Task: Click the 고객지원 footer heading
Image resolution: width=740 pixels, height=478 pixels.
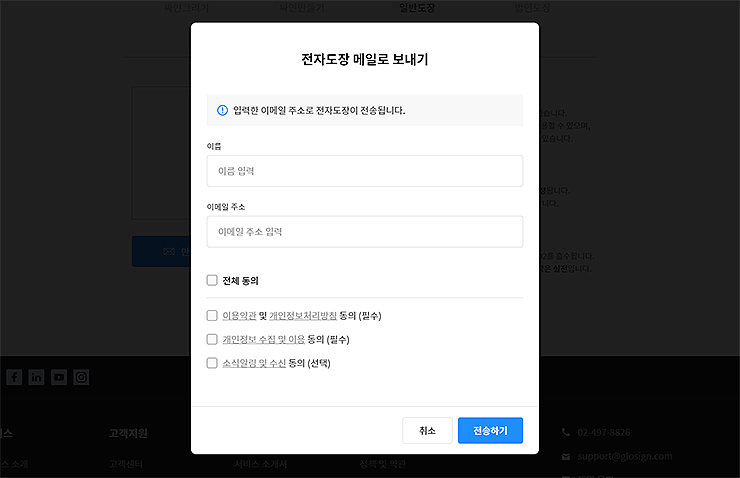Action: (128, 433)
